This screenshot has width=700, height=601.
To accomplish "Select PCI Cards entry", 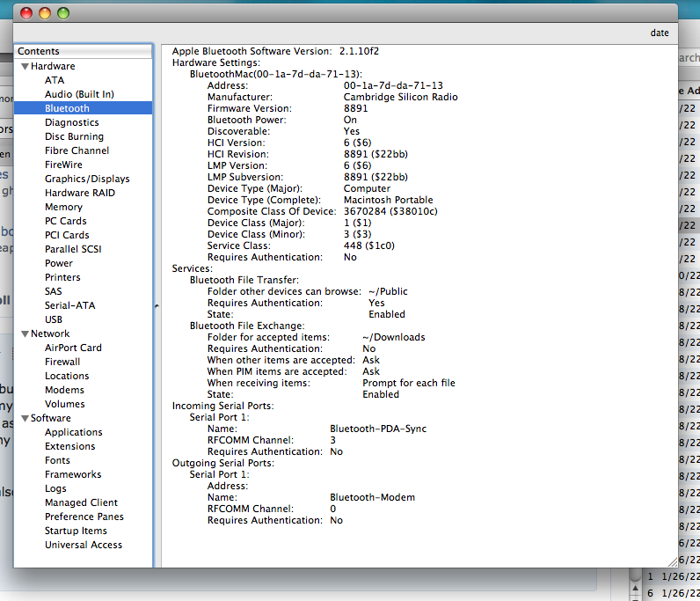I will (67, 235).
